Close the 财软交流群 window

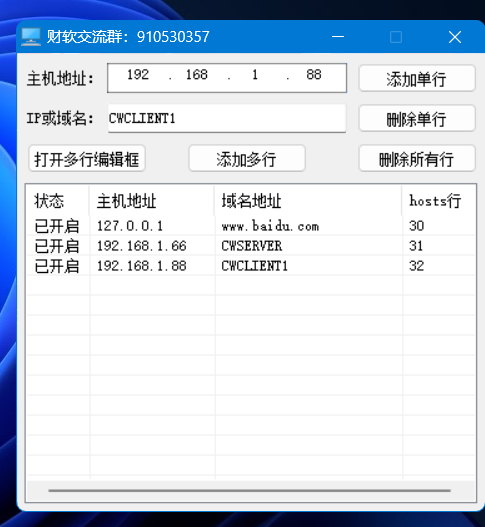(x=455, y=37)
